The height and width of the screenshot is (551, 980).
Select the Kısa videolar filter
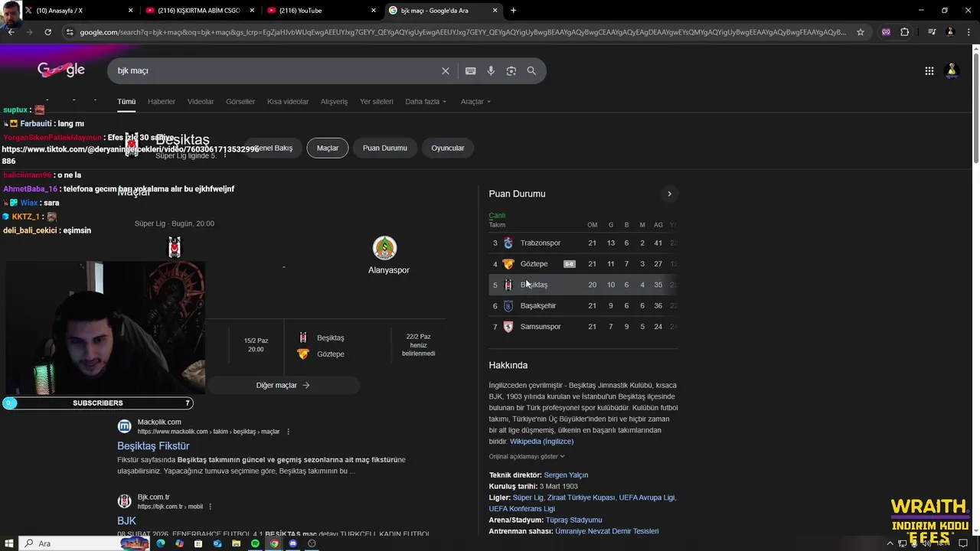tap(288, 101)
